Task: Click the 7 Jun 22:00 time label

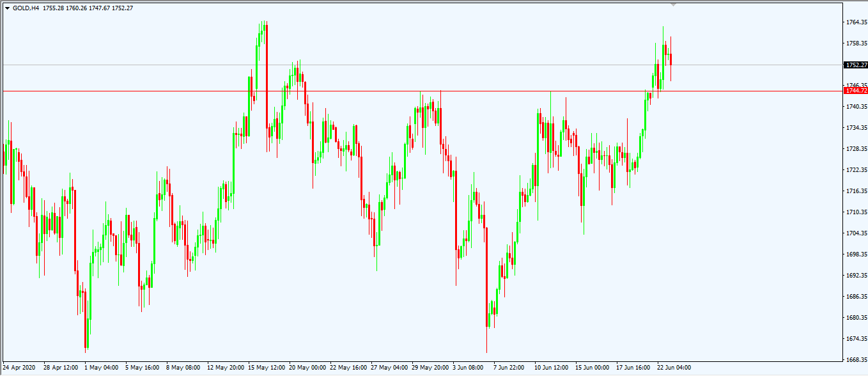Action: point(510,368)
